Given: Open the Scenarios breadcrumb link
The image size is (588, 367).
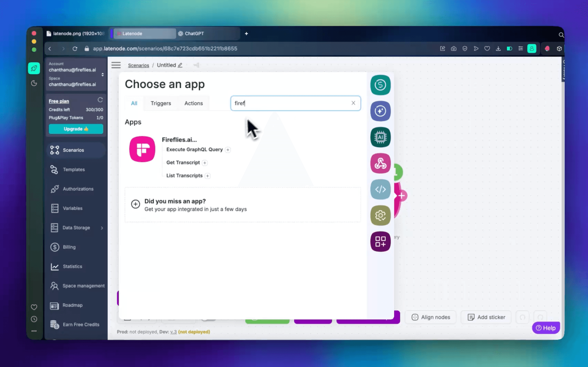Looking at the screenshot, I should click(x=138, y=65).
